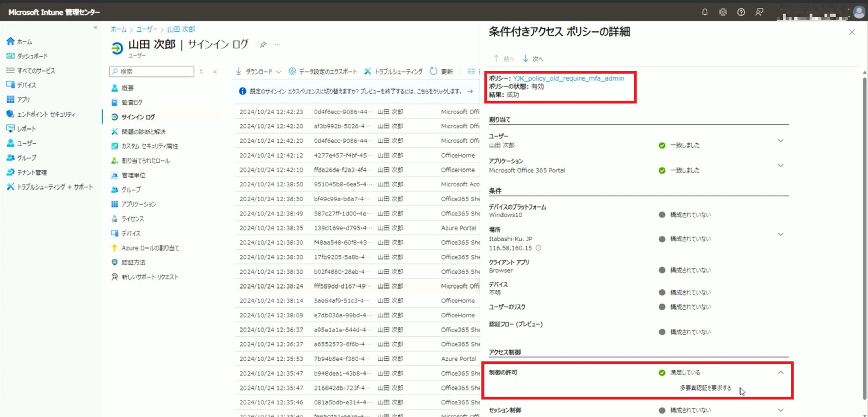
Task: Open the more options ellipsis beside the title
Action: pyautogui.click(x=278, y=45)
